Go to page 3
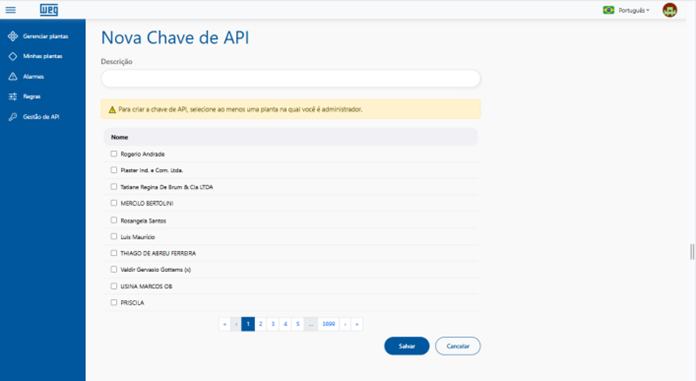The height and width of the screenshot is (381, 696). [x=273, y=324]
